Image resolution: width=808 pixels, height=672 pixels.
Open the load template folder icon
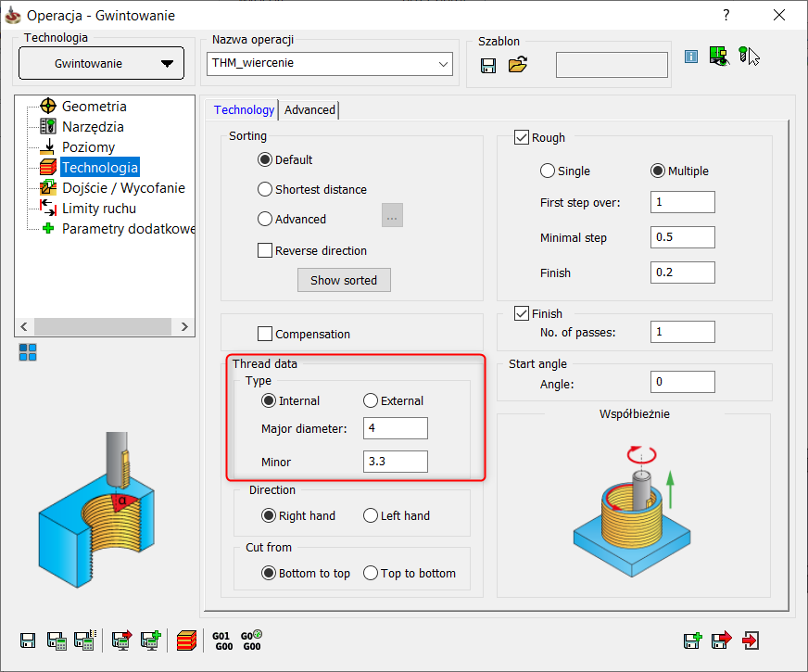click(x=517, y=64)
